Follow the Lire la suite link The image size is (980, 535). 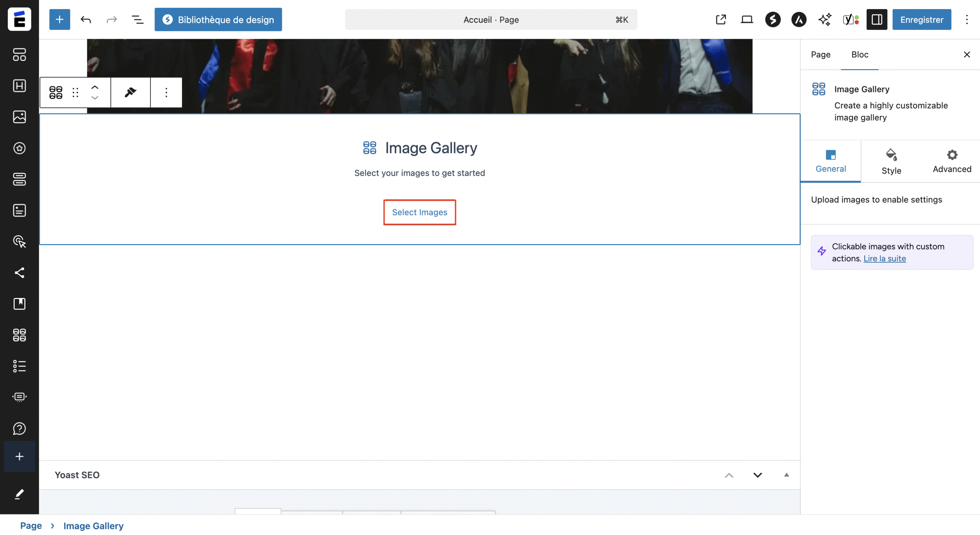pyautogui.click(x=885, y=258)
